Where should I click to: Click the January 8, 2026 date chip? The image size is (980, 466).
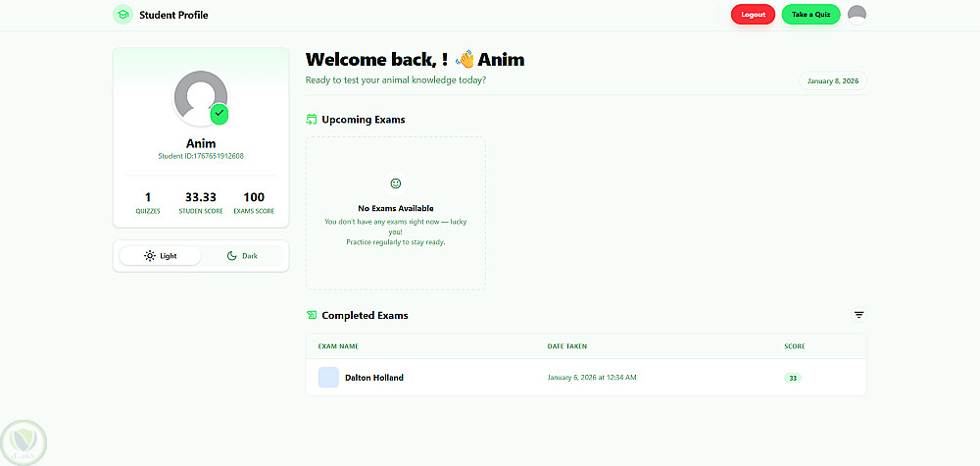833,81
